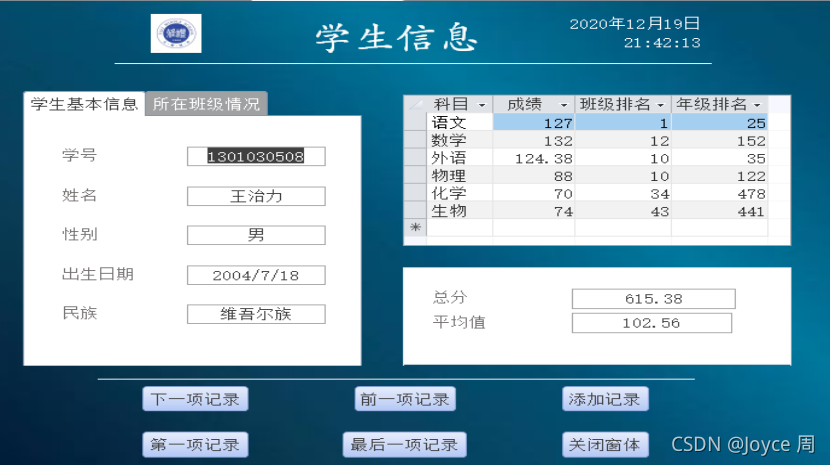This screenshot has height=466, width=830.
Task: Click the 总分 field 615.38
Action: tap(654, 299)
